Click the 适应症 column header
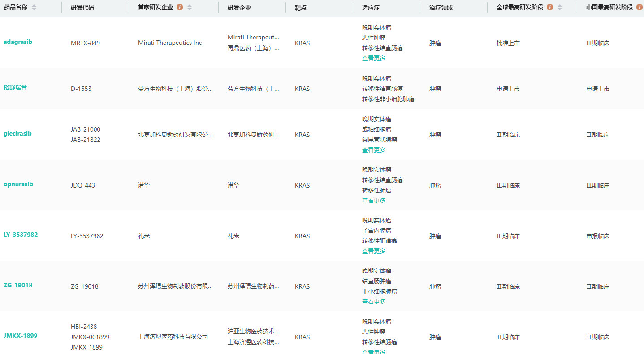Viewport: 644px width, 354px height. [x=371, y=8]
